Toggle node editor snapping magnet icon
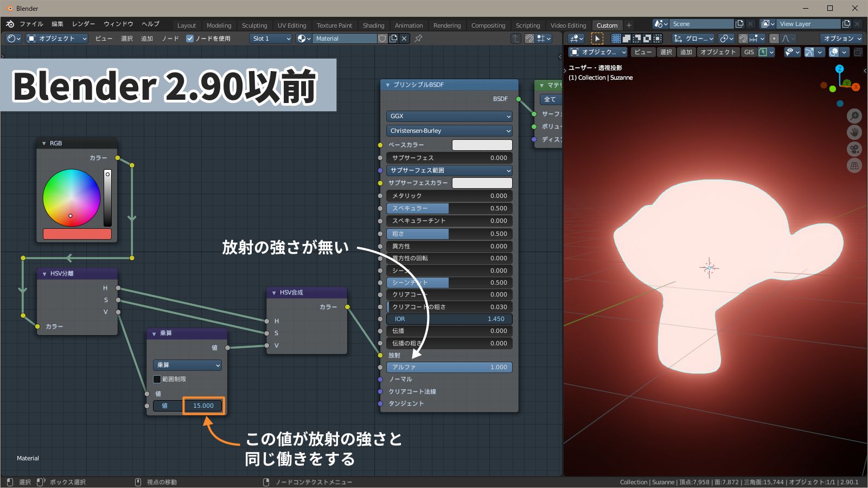This screenshot has height=488, width=868. click(x=529, y=38)
